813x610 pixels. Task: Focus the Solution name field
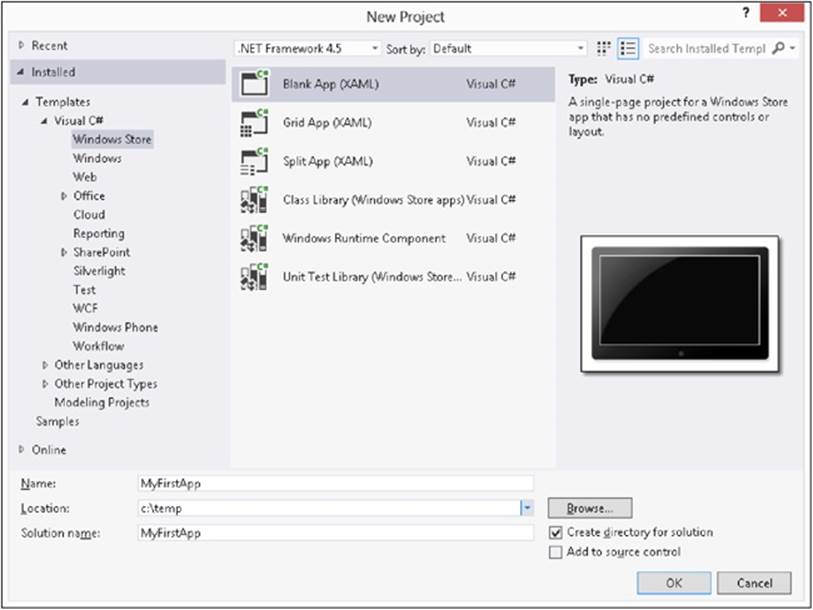pos(335,533)
